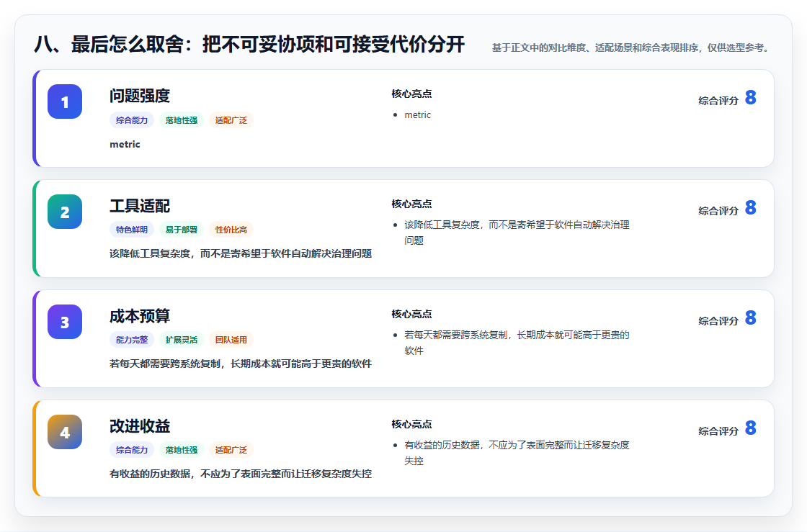This screenshot has height=532, width=807.
Task: Click bold description 该降低工具复杂度 under 工具适配 tags
Action: (x=241, y=253)
